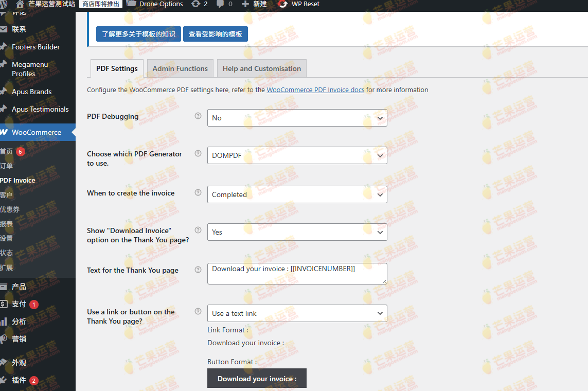588x391 pixels.
Task: Open the 状态 status submenu item
Action: [6, 253]
